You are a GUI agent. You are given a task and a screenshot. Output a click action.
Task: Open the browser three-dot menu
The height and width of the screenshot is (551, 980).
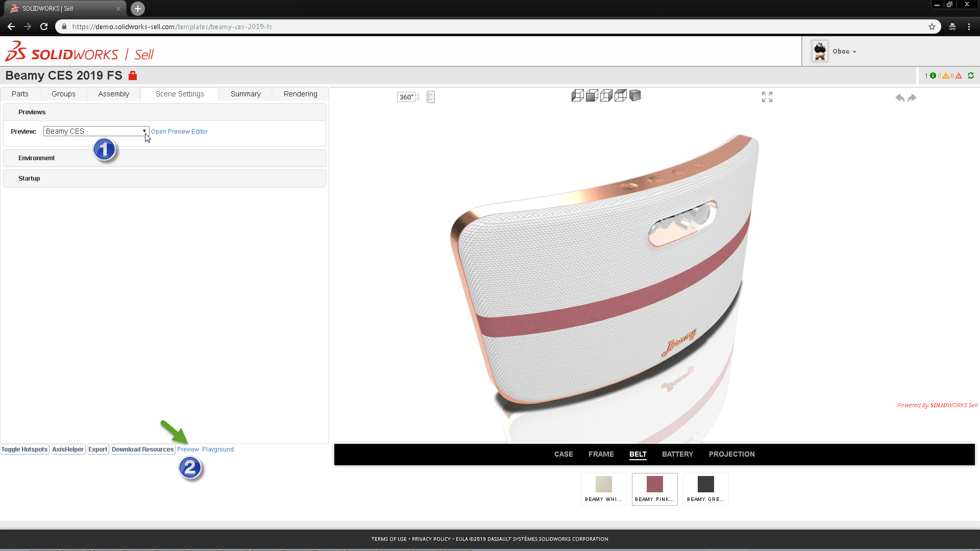point(969,27)
